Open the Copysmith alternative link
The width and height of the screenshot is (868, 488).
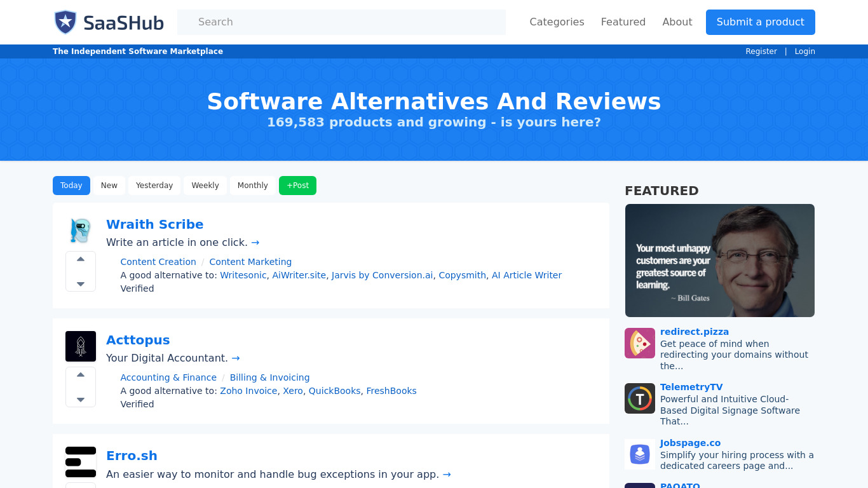463,275
